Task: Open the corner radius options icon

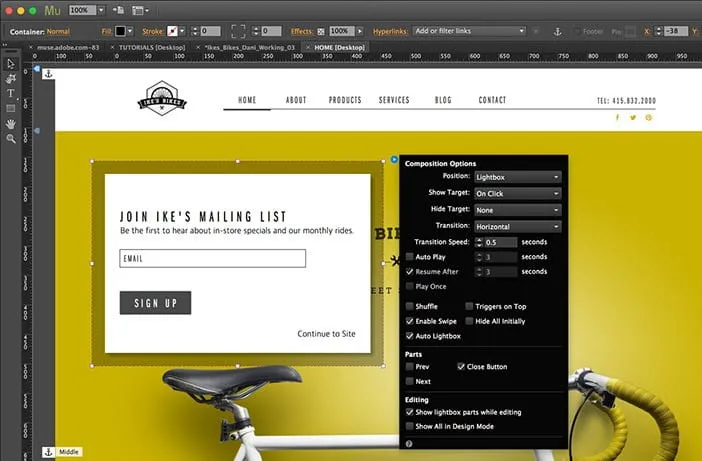Action: click(238, 31)
